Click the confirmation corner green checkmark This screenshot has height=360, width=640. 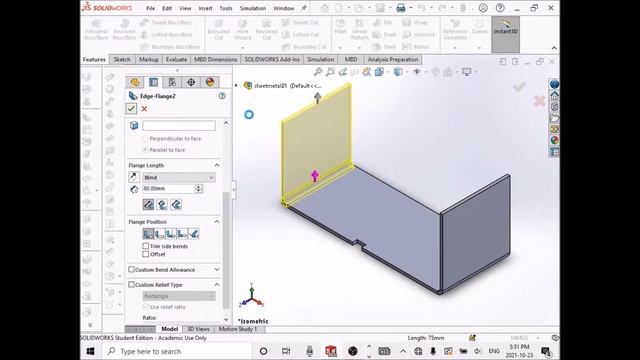pos(519,87)
